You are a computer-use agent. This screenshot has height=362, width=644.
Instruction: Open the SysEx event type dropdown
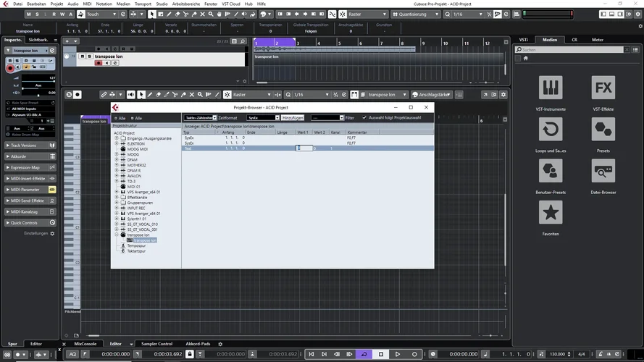(x=262, y=117)
